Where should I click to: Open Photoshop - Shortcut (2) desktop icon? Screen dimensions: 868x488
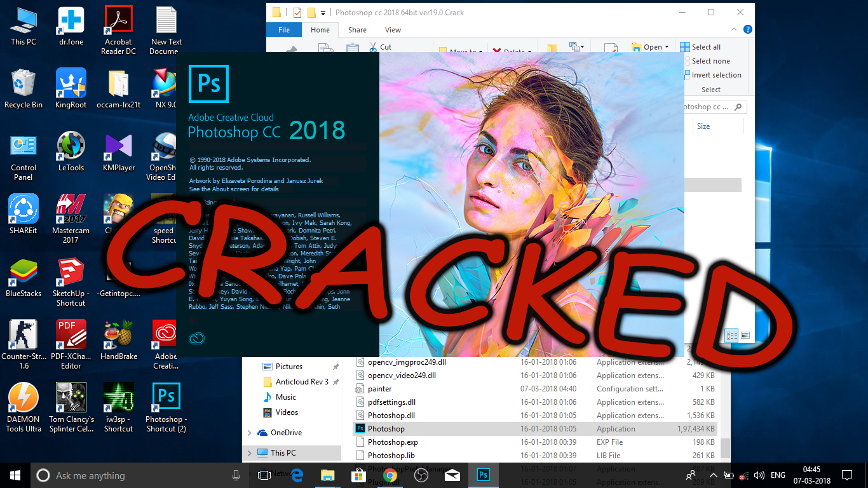(165, 408)
